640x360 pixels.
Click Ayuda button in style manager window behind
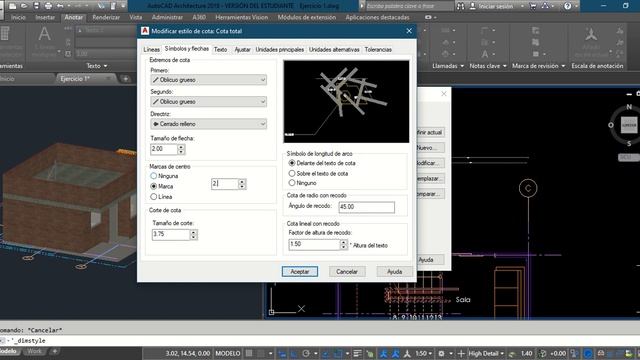(x=430, y=260)
